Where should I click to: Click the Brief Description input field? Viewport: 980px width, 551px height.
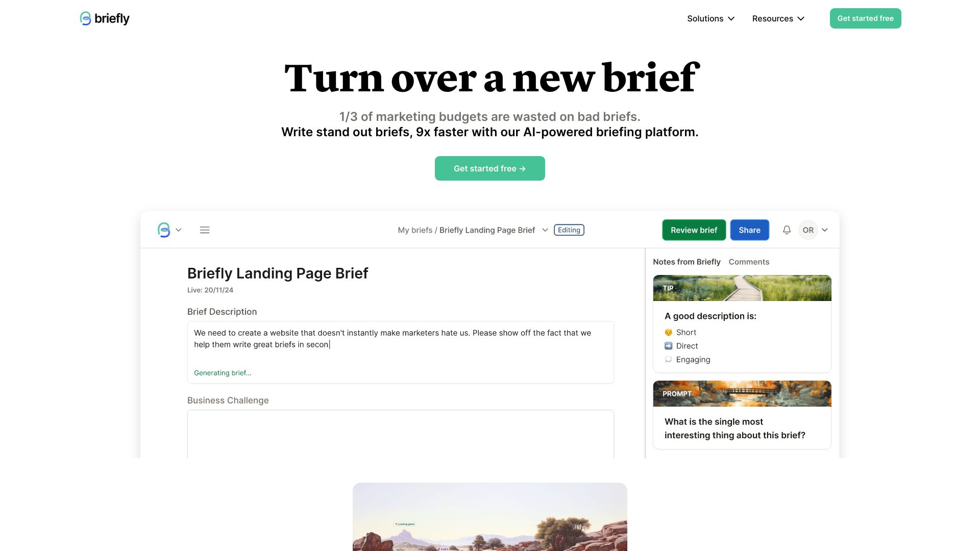point(401,351)
